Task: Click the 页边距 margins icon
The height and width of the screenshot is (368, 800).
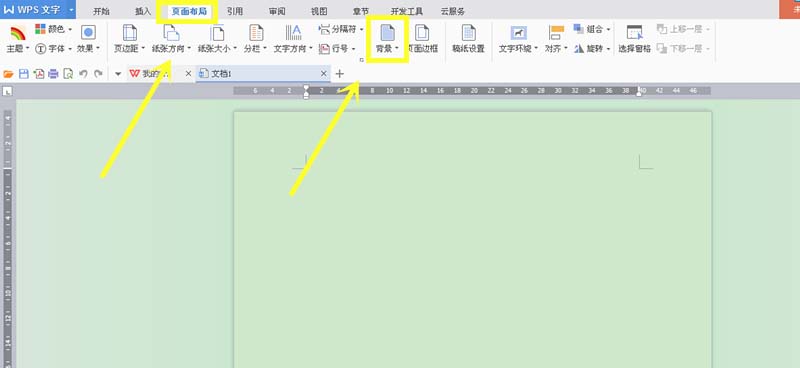Action: (130, 33)
